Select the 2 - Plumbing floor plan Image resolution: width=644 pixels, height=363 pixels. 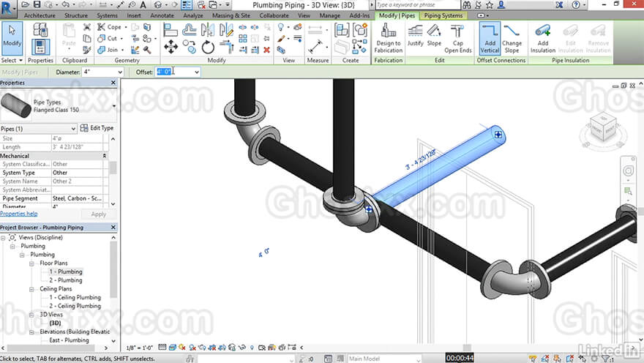(x=66, y=280)
